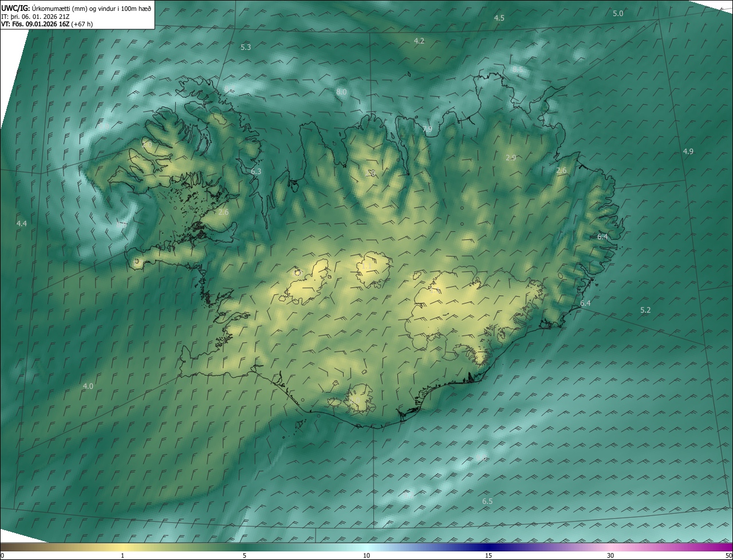Click the 4.0 value on the map
Screen dimensions: 733x560
click(x=88, y=387)
